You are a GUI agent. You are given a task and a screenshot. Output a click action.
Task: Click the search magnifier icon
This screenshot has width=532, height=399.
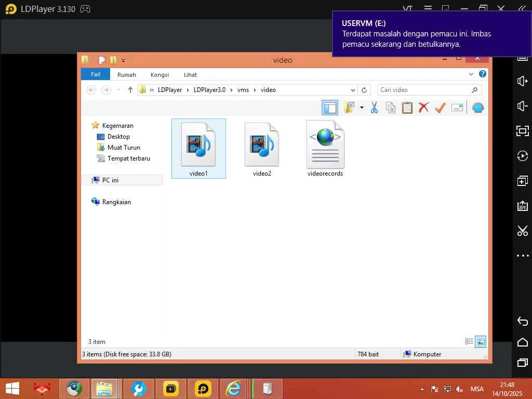(x=475, y=90)
